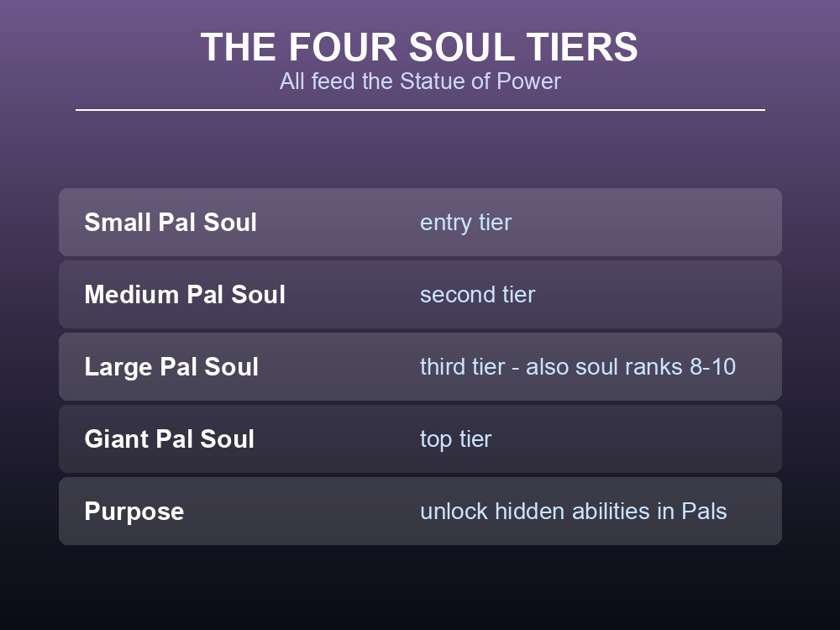Click the Large Pal Soul label
Viewport: 840px width, 630px height.
point(171,367)
